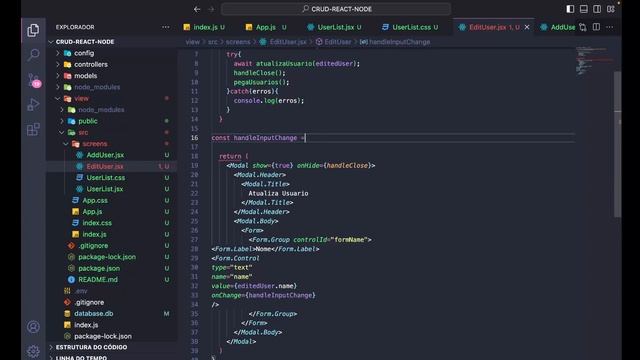Click the code minimap preview
This screenshot has width=640, height=360.
594,61
